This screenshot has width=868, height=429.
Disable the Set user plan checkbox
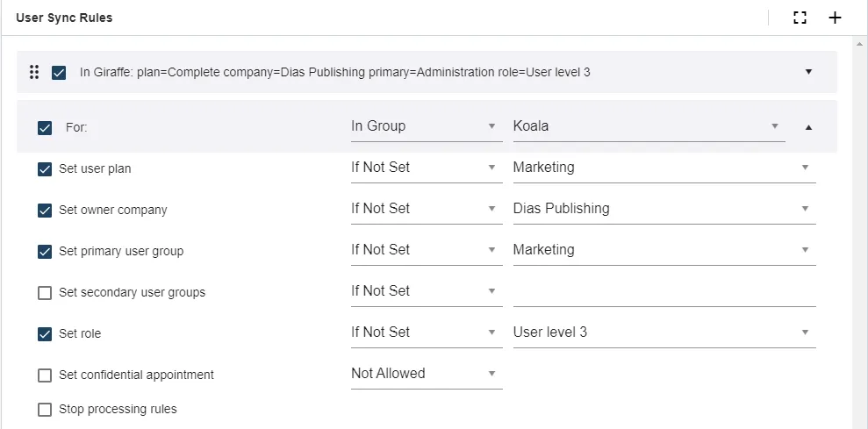tap(45, 169)
